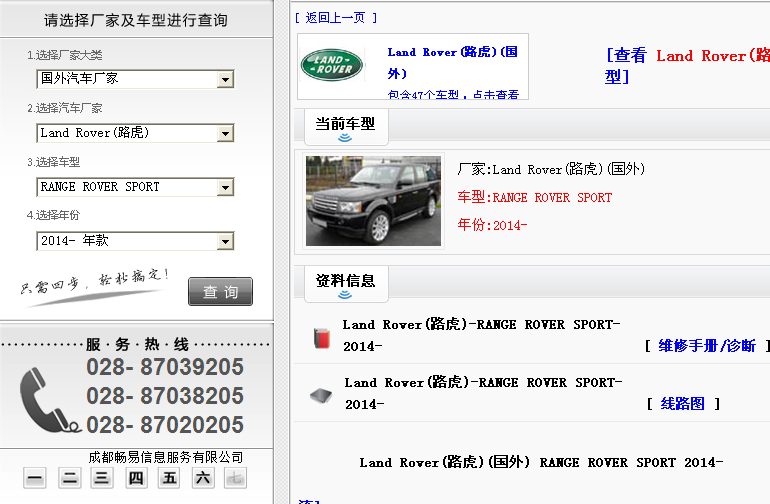Click the Land Rover logo image
The height and width of the screenshot is (504, 770).
[x=332, y=65]
